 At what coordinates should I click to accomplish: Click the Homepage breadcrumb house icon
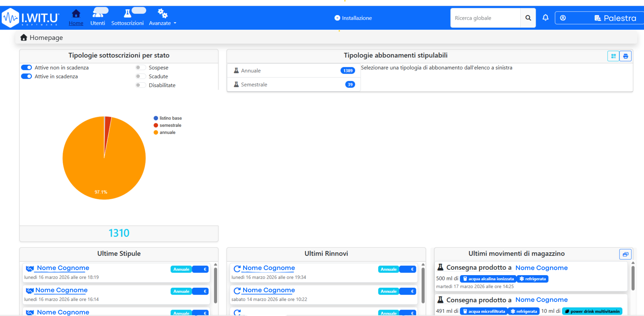tap(24, 38)
